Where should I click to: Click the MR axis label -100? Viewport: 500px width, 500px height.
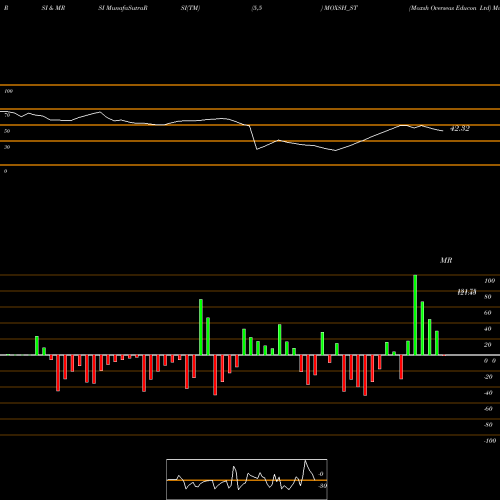tap(490, 441)
